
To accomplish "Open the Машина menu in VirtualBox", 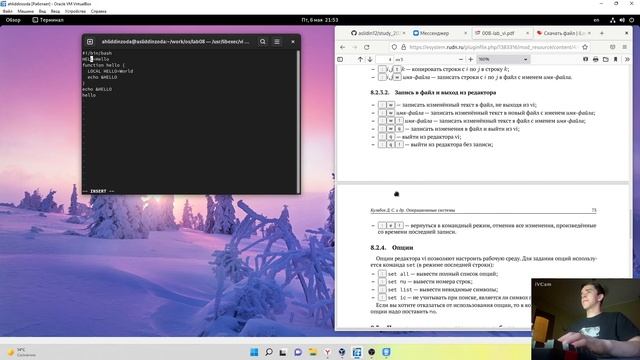I will coord(25,11).
